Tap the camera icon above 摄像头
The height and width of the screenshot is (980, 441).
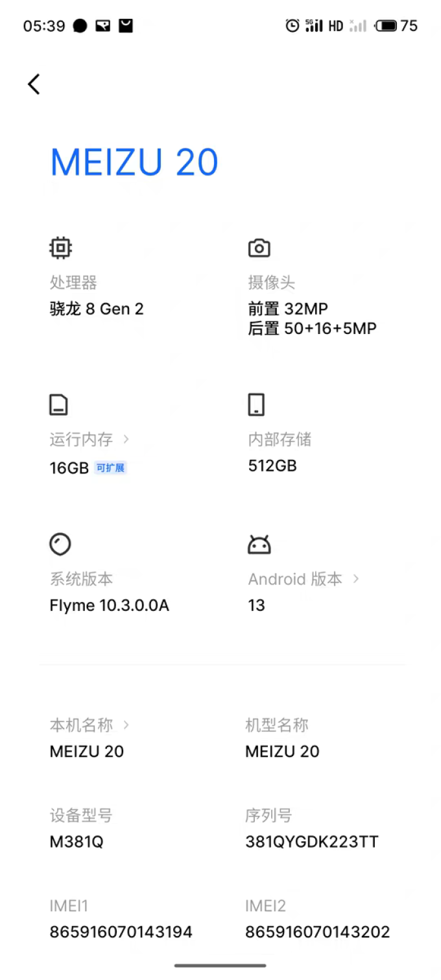click(x=259, y=247)
